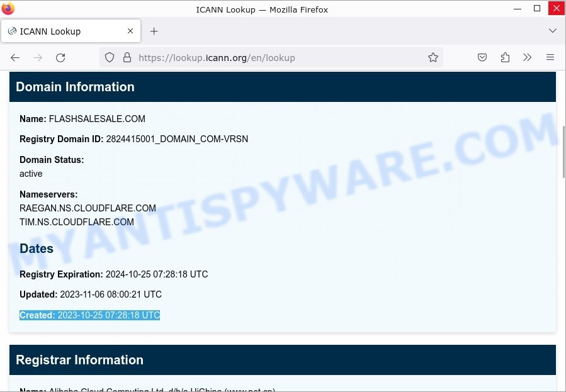The image size is (566, 392).
Task: Click Registry Domain ID value 2824415001_DOMAIN_COM-VRSN
Action: (178, 139)
